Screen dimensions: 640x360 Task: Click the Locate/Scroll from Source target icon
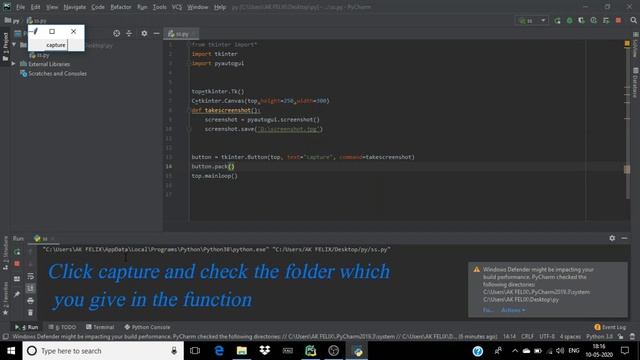pos(116,33)
